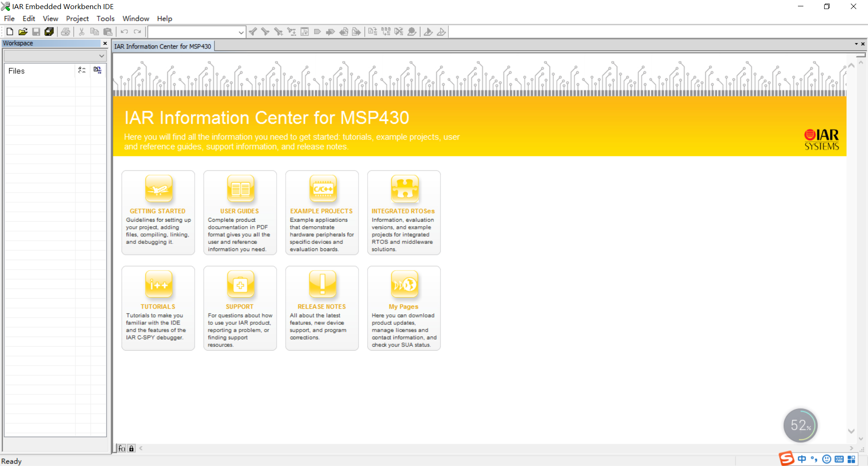Create a new document with toolbar icon
868x466 pixels.
(9, 32)
